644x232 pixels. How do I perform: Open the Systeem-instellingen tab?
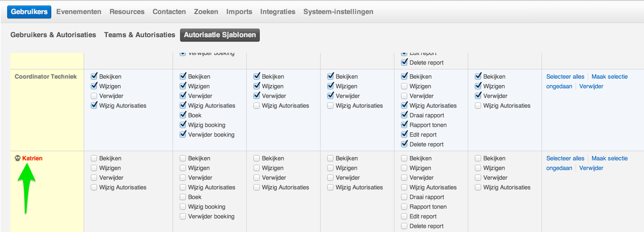(338, 11)
